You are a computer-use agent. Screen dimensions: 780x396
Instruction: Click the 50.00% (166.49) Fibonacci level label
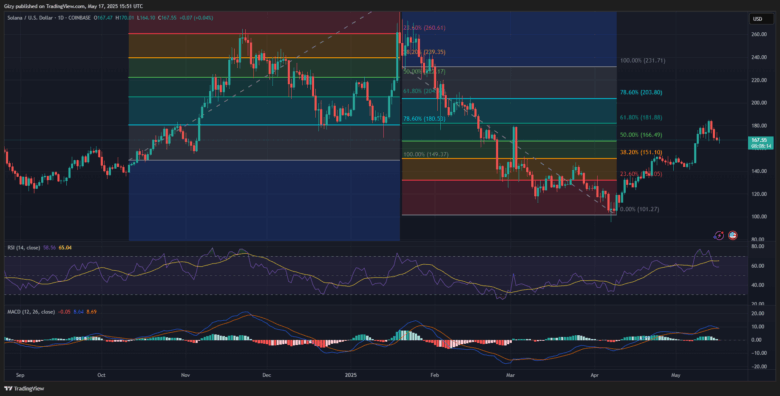(642, 135)
